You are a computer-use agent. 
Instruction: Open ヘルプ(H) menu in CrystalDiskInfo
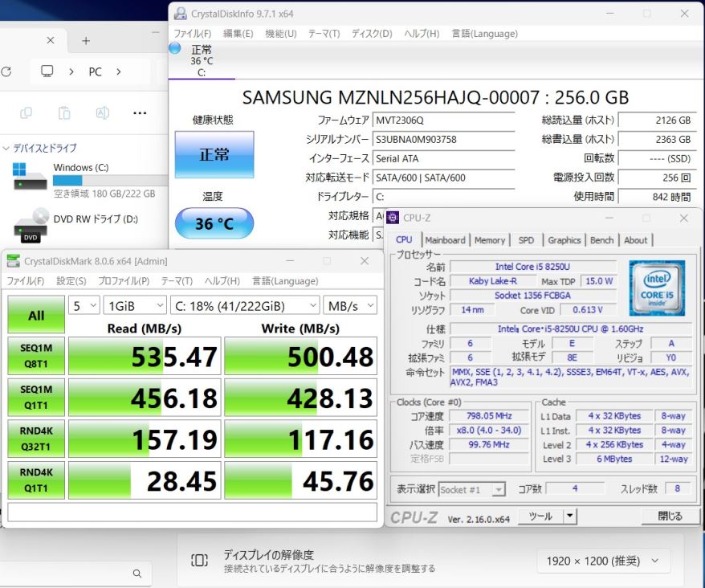point(422,34)
